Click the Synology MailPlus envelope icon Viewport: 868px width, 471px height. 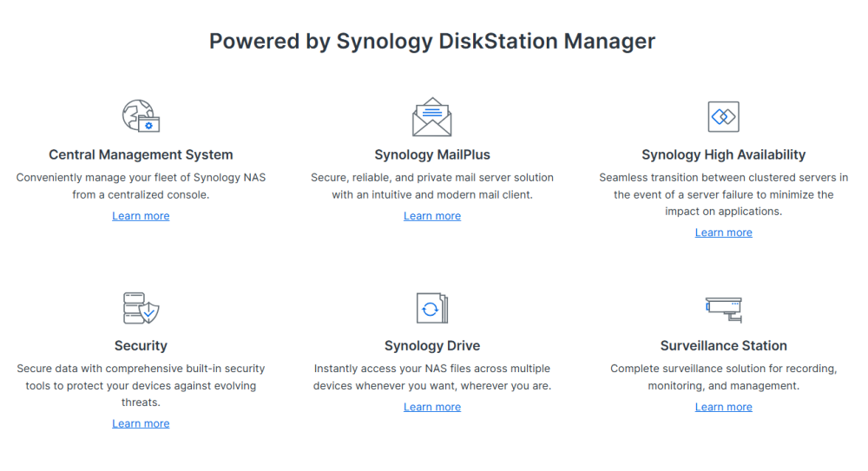(x=431, y=117)
